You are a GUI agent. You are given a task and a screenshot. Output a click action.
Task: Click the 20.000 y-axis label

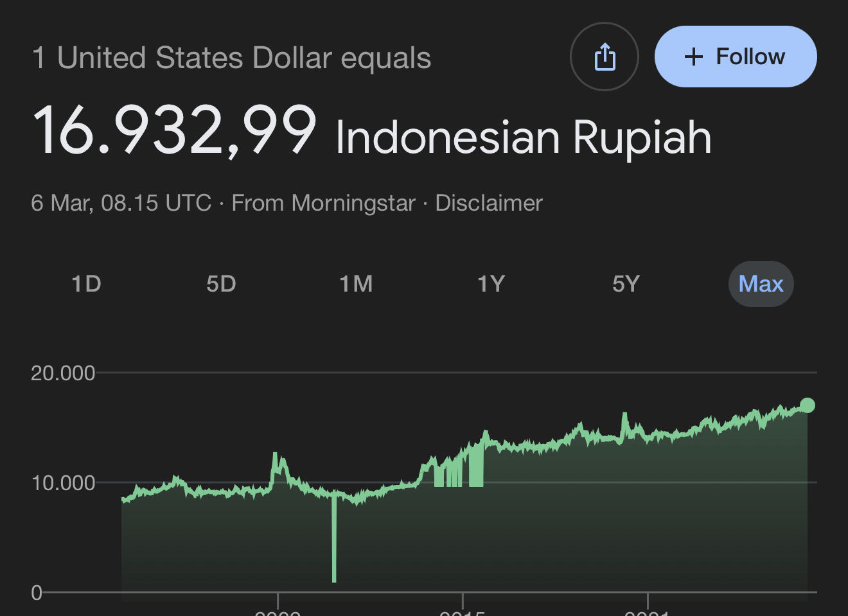(x=63, y=373)
